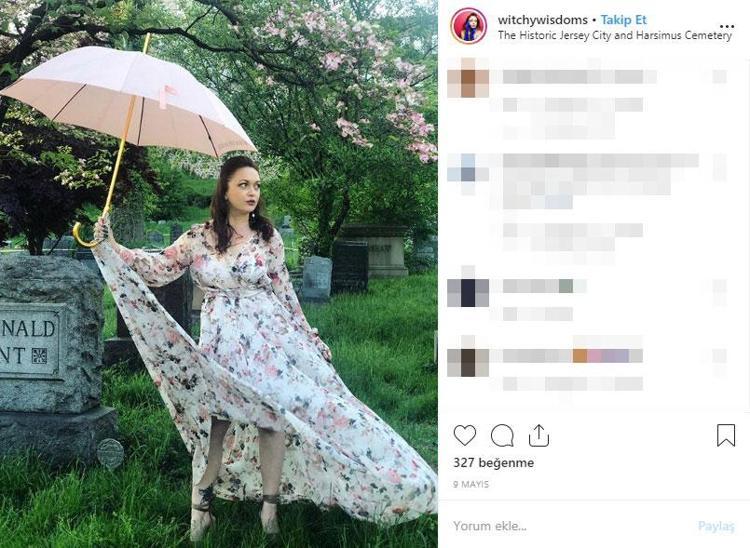The width and height of the screenshot is (750, 548).
Task: View the 327 beğenme likes list
Action: [494, 462]
